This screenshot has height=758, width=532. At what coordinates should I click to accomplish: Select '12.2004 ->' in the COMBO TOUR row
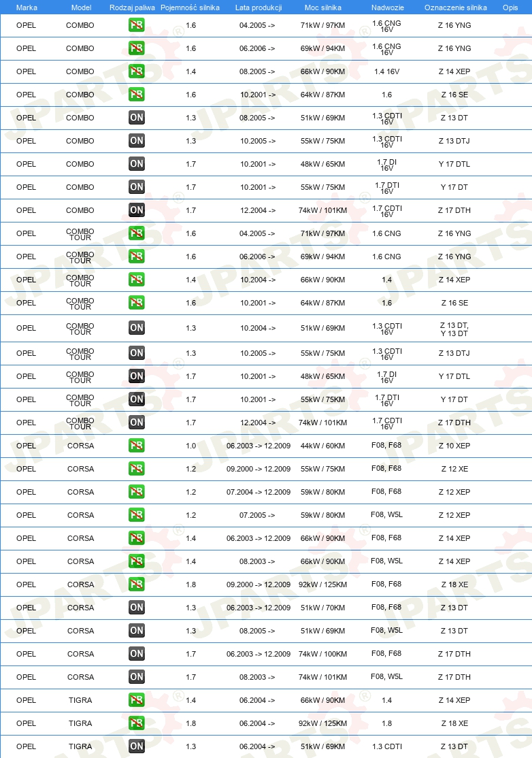(x=258, y=423)
